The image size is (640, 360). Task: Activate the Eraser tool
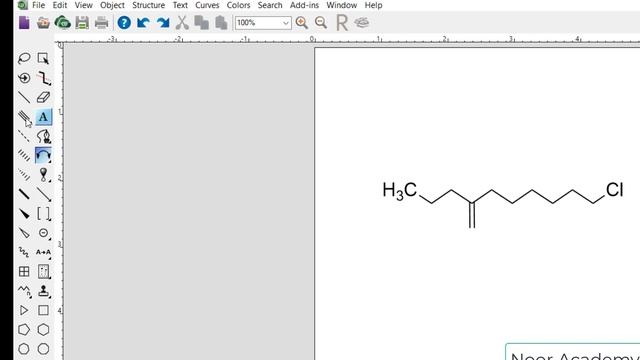[43, 97]
